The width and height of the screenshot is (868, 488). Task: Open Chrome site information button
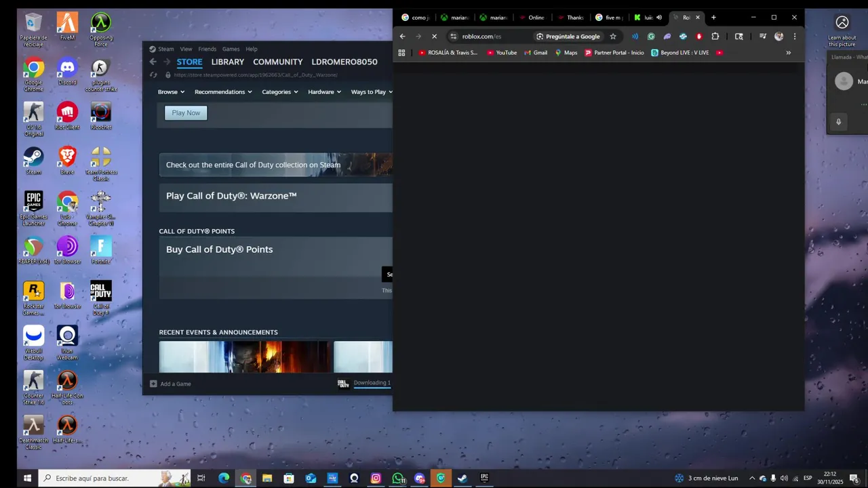(454, 37)
